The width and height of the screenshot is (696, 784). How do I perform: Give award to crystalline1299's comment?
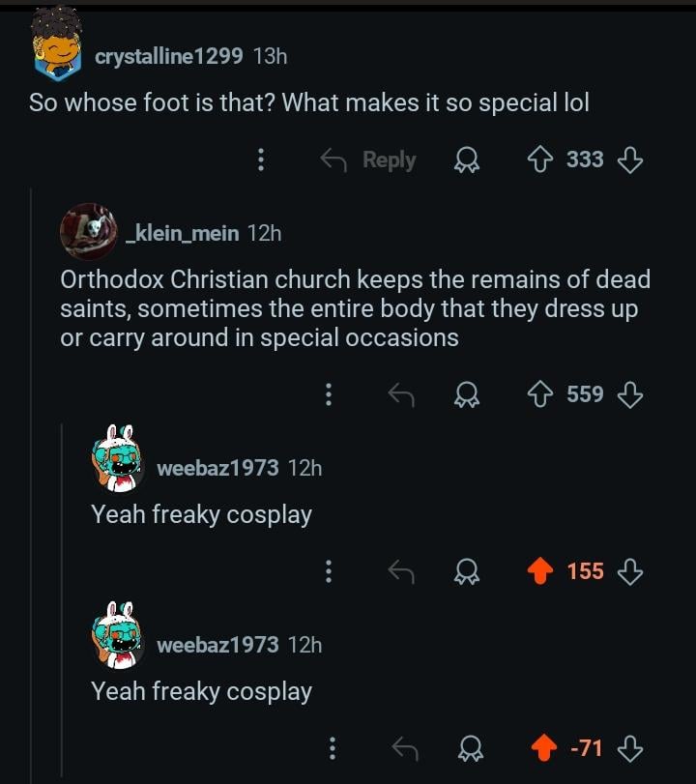pyautogui.click(x=468, y=160)
